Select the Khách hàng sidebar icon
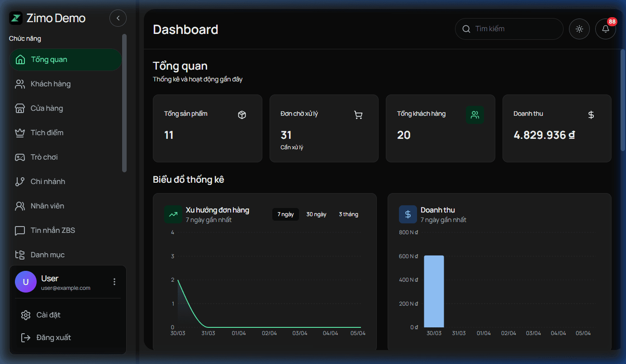Viewport: 626px width, 364px height. coord(20,84)
